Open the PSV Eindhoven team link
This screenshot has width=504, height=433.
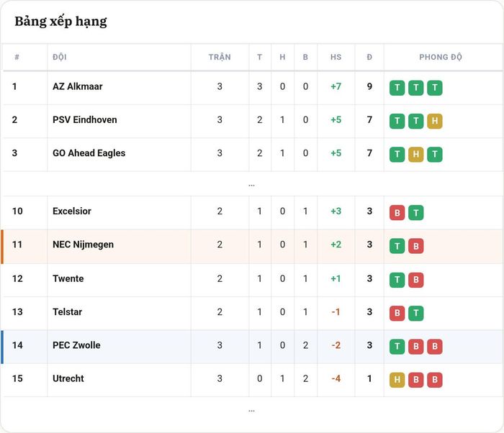point(85,120)
